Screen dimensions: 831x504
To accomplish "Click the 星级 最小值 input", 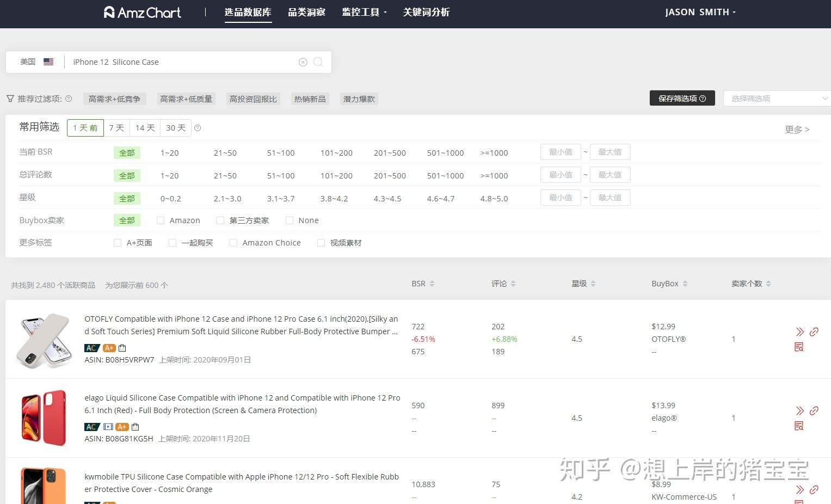I will click(561, 198).
